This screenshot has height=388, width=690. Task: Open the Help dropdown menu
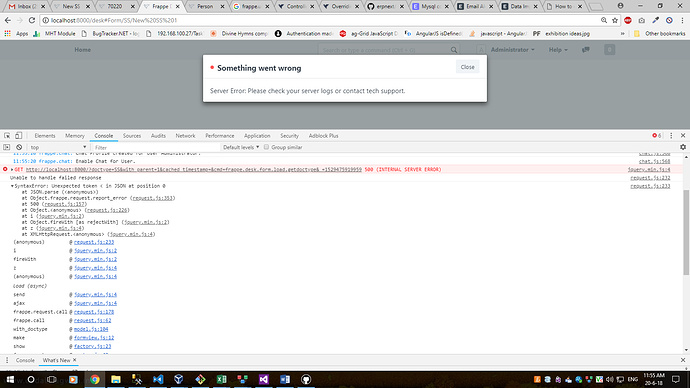pos(558,50)
